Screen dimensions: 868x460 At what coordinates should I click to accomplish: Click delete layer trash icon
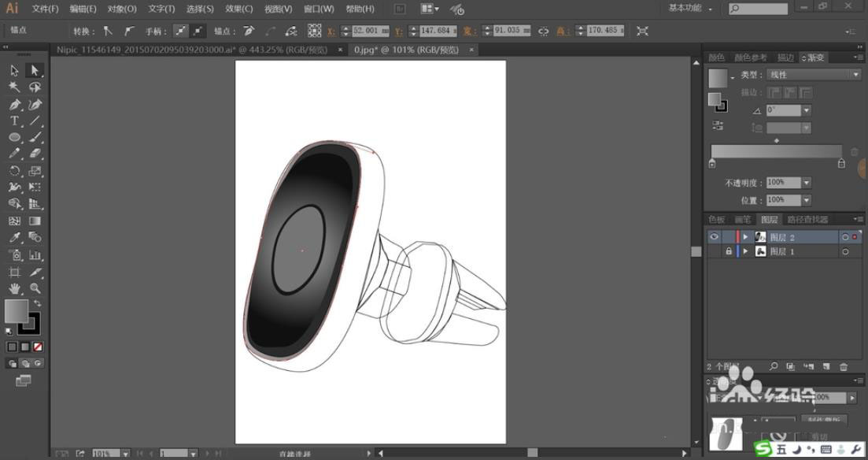(844, 367)
